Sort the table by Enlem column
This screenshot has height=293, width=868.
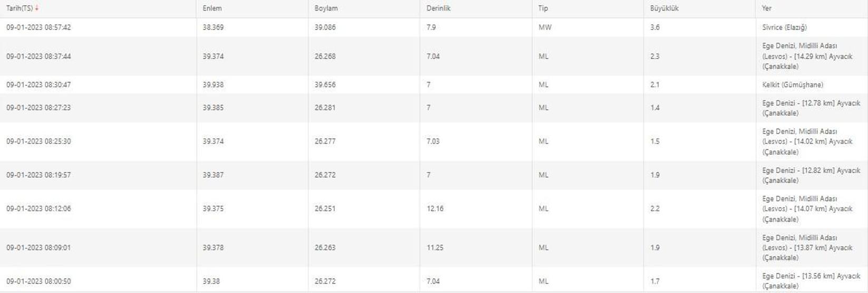click(212, 8)
